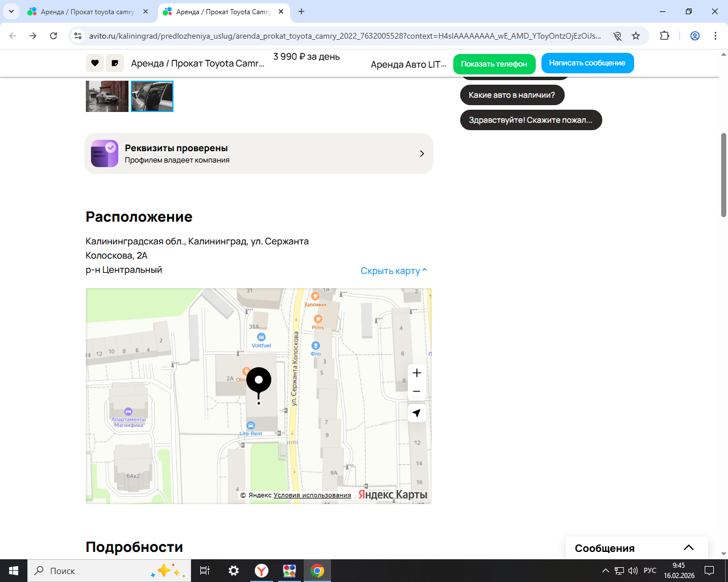Zoom out on the Yandex map
The image size is (728, 582).
tap(417, 392)
